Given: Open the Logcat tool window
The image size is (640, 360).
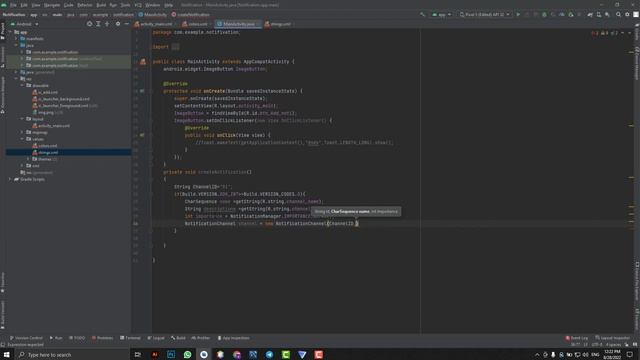Looking at the screenshot, I should (156, 338).
